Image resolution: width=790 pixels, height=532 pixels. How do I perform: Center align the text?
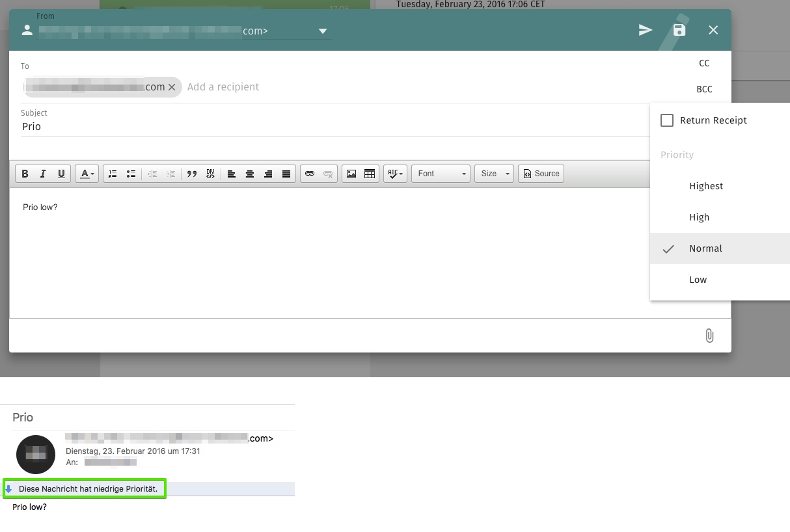pos(249,174)
